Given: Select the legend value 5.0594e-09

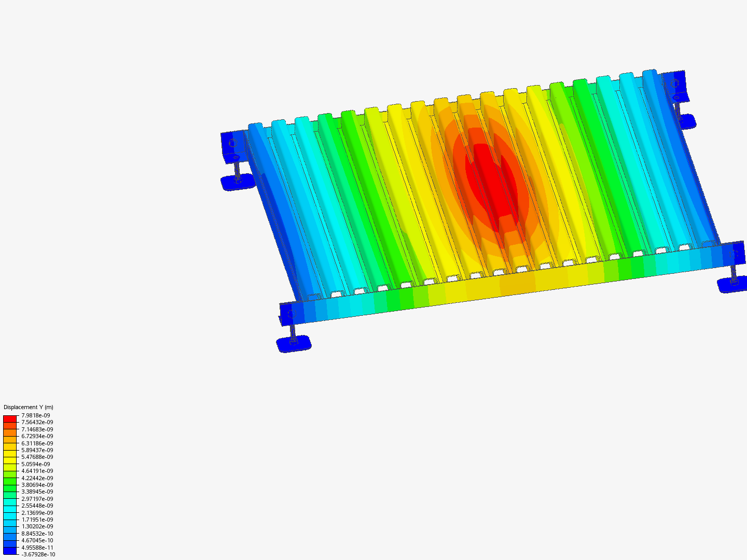Looking at the screenshot, I should point(36,464).
